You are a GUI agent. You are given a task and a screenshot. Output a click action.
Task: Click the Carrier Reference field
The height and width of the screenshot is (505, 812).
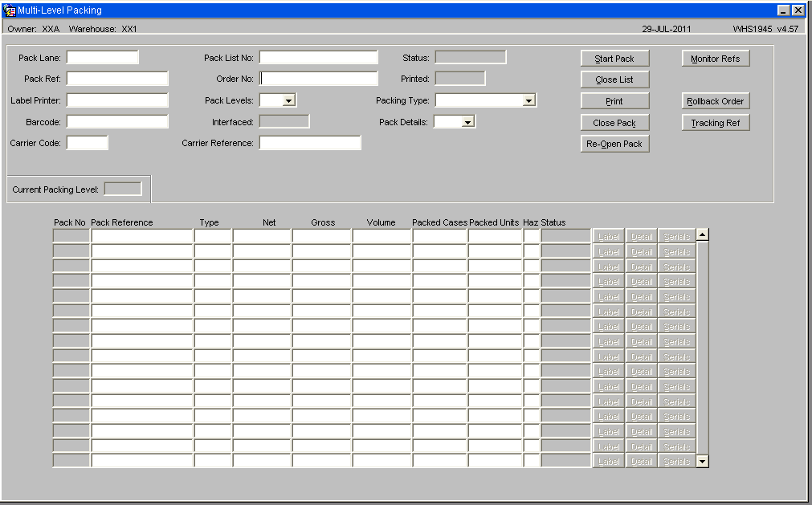(x=310, y=143)
